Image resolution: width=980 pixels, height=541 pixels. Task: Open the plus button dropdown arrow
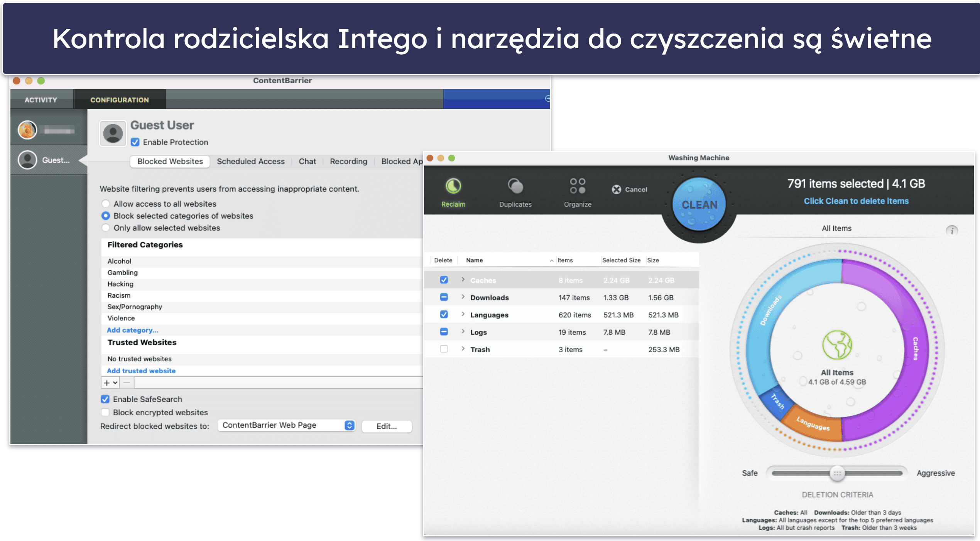[x=115, y=383]
